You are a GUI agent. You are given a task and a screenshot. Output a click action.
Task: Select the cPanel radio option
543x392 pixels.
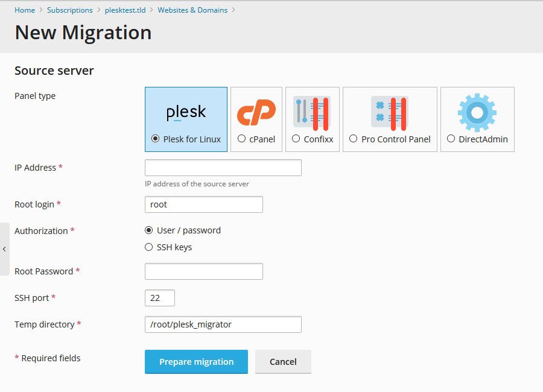click(242, 139)
